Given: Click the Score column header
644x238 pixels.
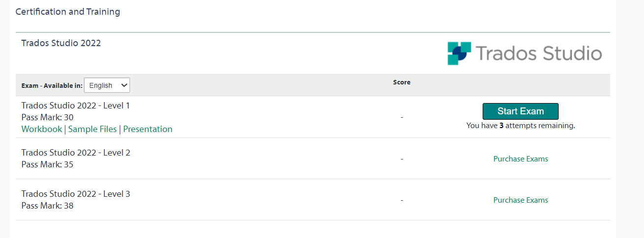Looking at the screenshot, I should coord(402,82).
